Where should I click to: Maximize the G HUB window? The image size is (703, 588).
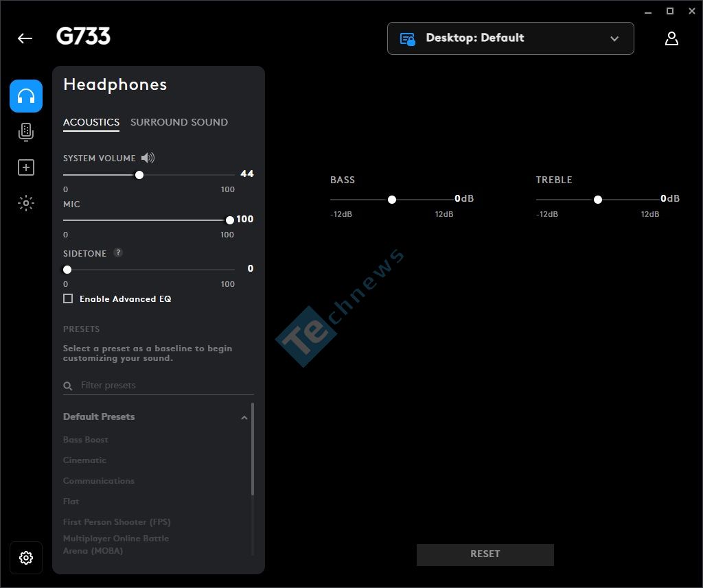[670, 11]
